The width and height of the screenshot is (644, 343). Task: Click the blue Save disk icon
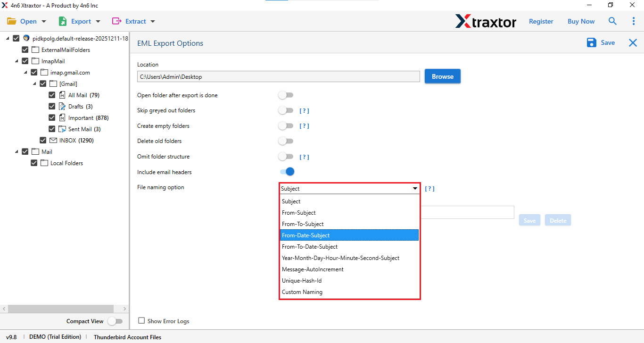pos(591,42)
